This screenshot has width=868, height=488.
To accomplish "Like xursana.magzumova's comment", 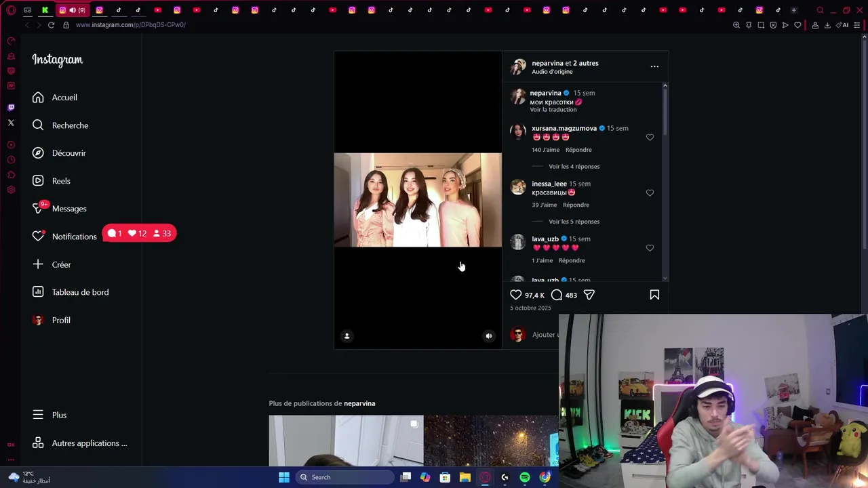I will coord(650,138).
